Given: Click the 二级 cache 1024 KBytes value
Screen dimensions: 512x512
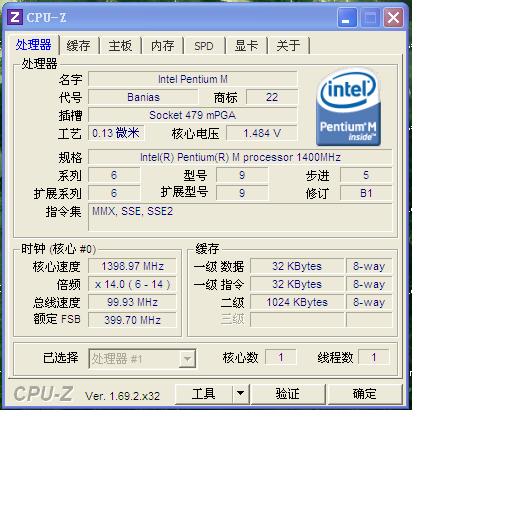Looking at the screenshot, I should tap(297, 302).
